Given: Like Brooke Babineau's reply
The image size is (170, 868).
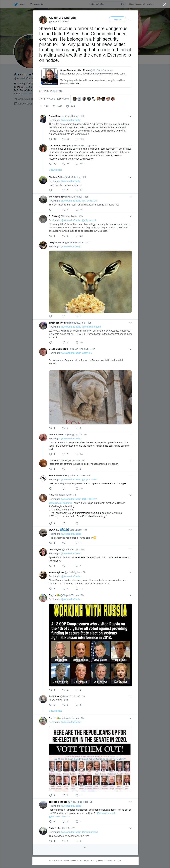Looking at the screenshot, I should tap(77, 428).
